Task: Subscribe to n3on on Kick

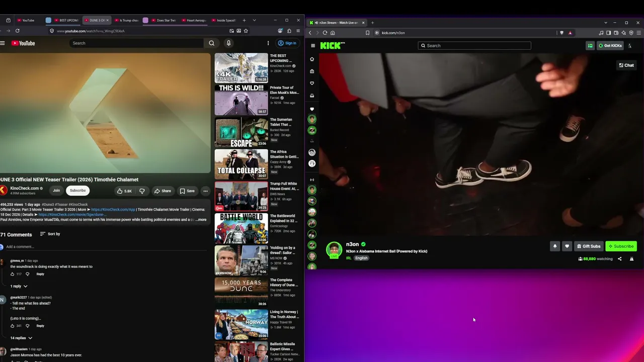Action: tap(621, 246)
